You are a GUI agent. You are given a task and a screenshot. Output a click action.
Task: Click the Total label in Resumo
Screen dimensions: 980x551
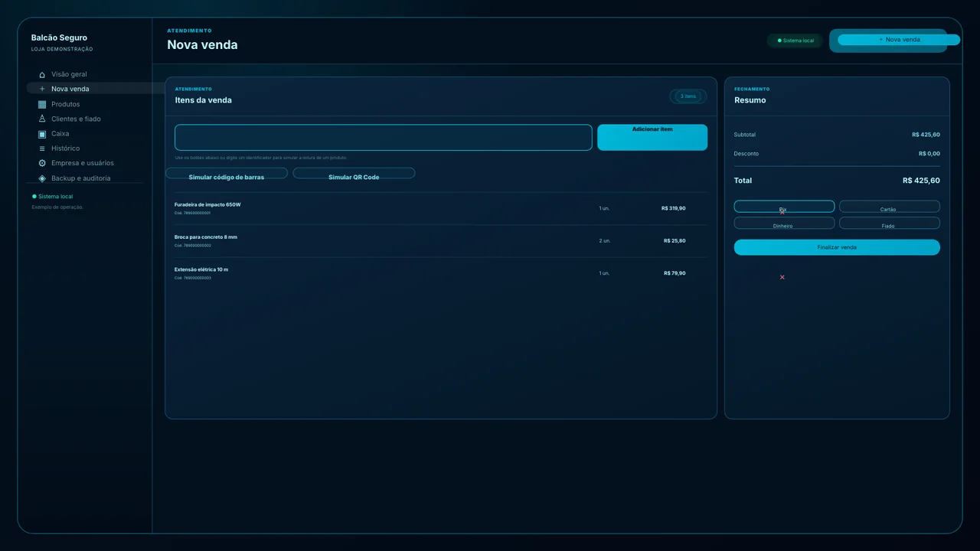tap(743, 181)
